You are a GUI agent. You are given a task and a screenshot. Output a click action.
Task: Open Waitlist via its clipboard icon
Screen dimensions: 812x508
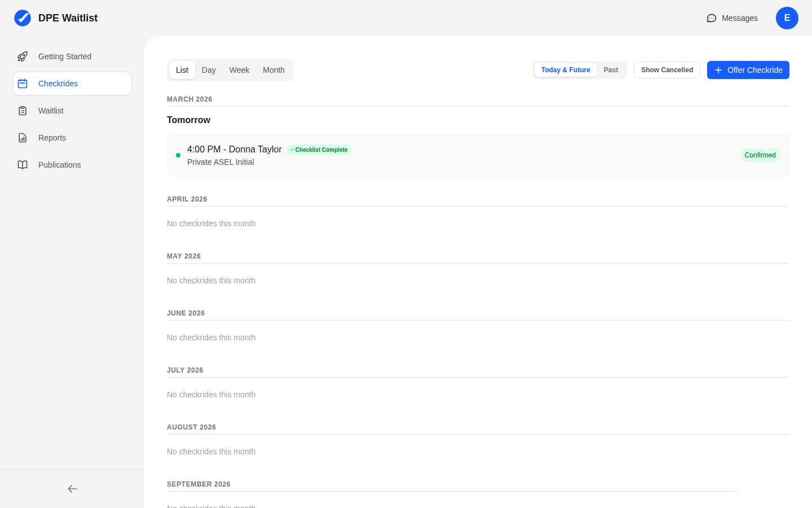pyautogui.click(x=22, y=111)
